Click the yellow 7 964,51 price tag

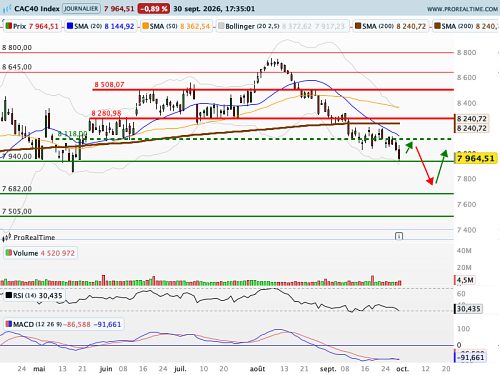click(476, 158)
